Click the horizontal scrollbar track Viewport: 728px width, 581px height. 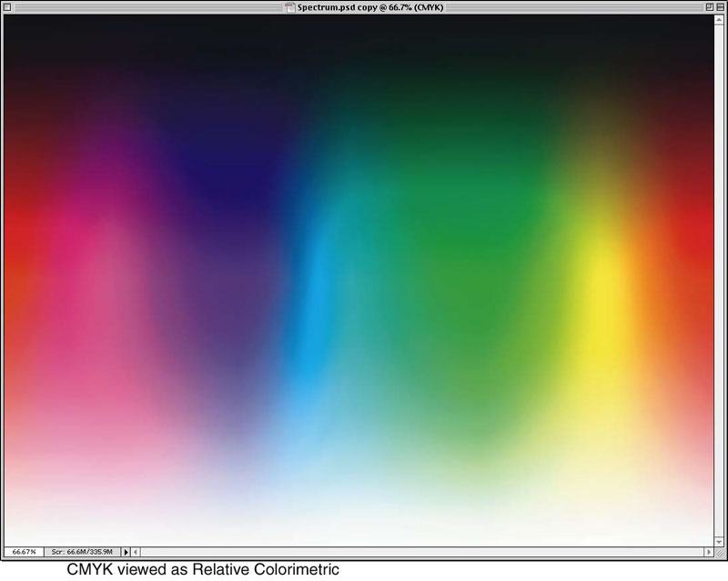coord(422,552)
